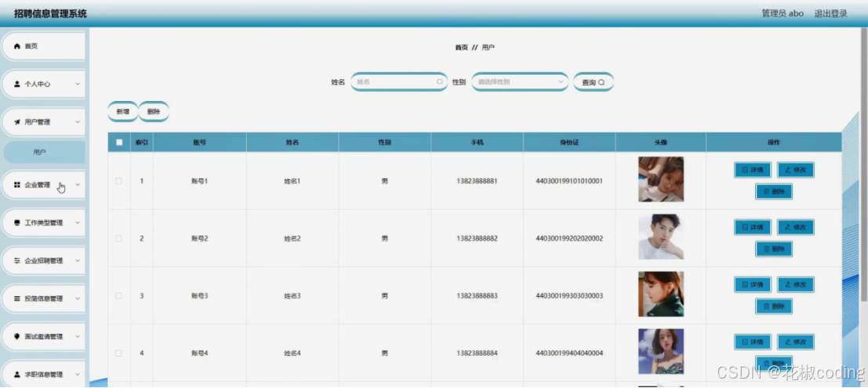Expand 求职信息管理 menu chevron
The height and width of the screenshot is (388, 868).
[x=78, y=374]
